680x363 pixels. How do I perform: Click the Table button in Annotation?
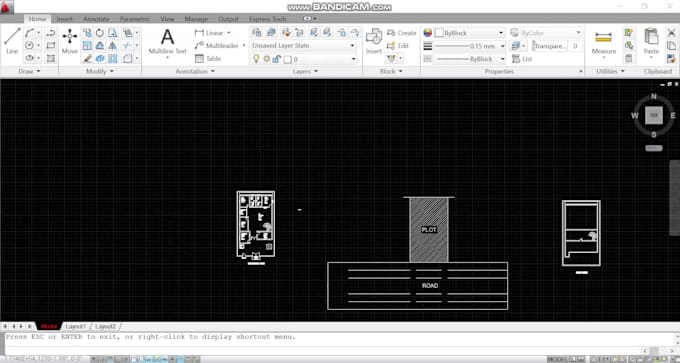208,59
